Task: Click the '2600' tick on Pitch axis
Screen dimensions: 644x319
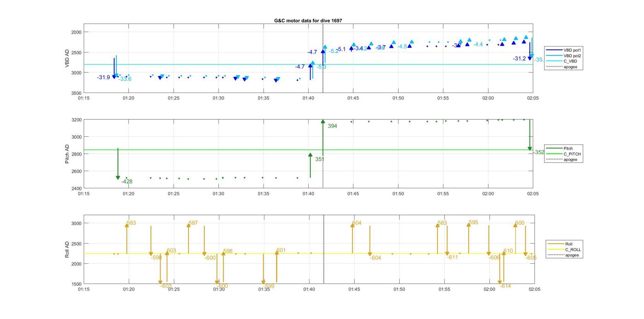Action: click(x=76, y=171)
